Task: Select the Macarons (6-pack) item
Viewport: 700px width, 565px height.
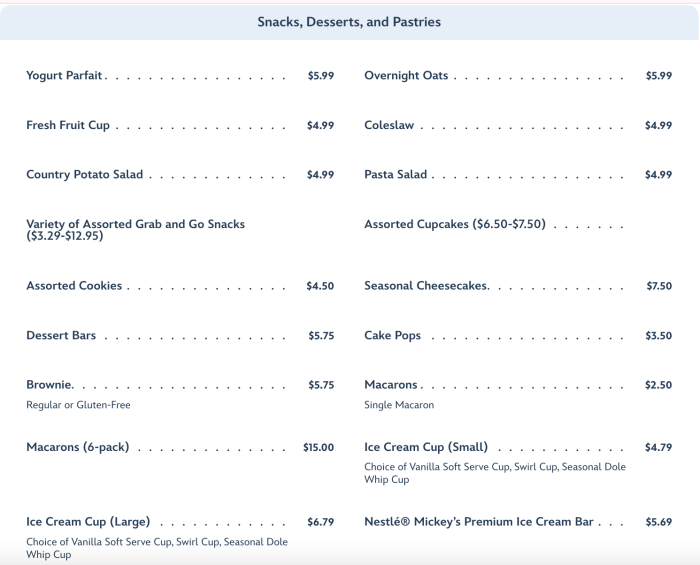Action: point(78,448)
